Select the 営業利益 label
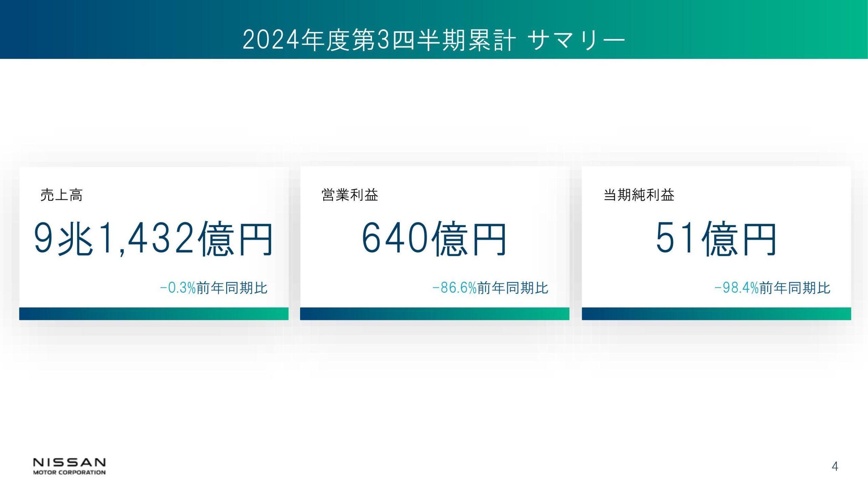 tap(350, 195)
